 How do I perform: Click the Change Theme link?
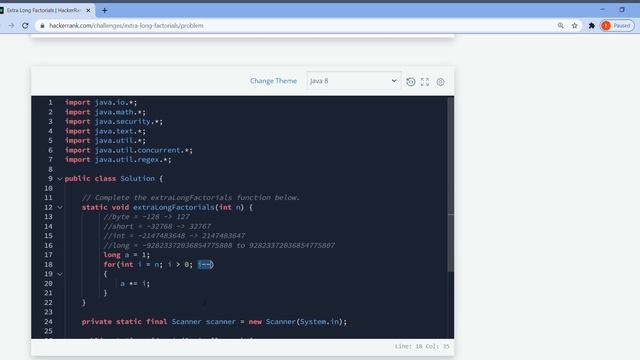273,81
